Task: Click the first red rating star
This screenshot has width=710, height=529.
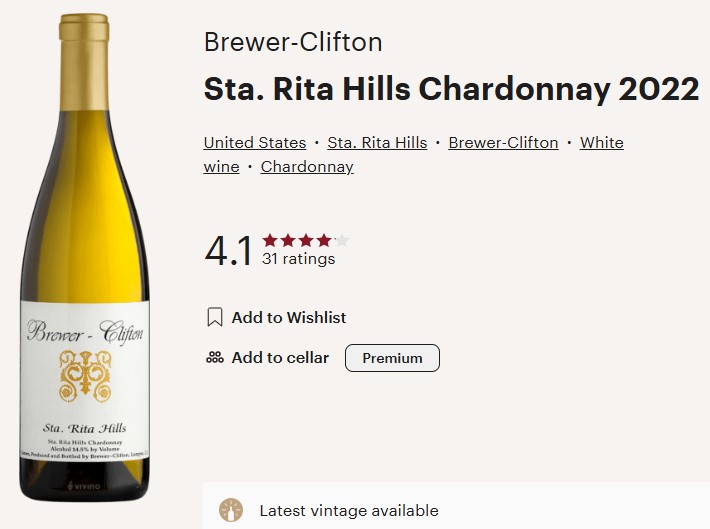Action: (x=270, y=240)
